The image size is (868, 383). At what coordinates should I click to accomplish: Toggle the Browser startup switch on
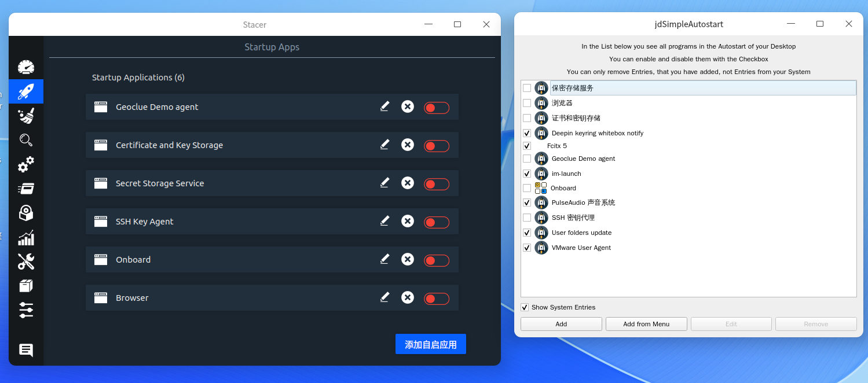[437, 299]
